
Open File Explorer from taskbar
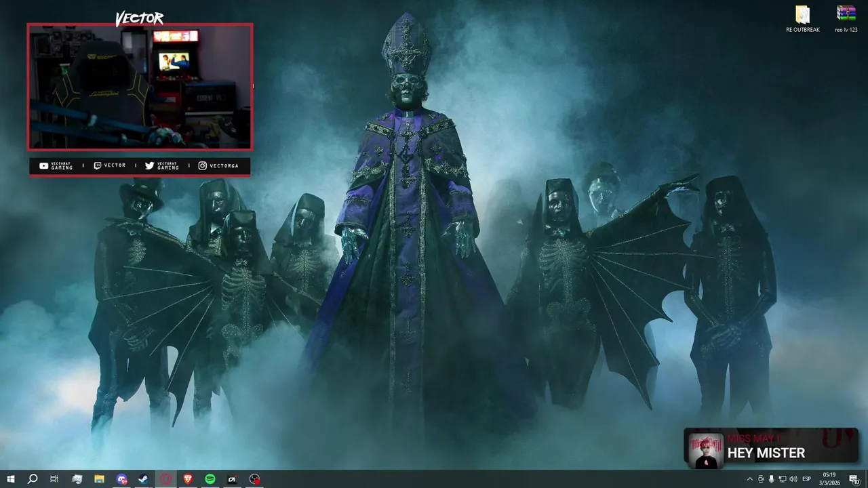tap(99, 479)
